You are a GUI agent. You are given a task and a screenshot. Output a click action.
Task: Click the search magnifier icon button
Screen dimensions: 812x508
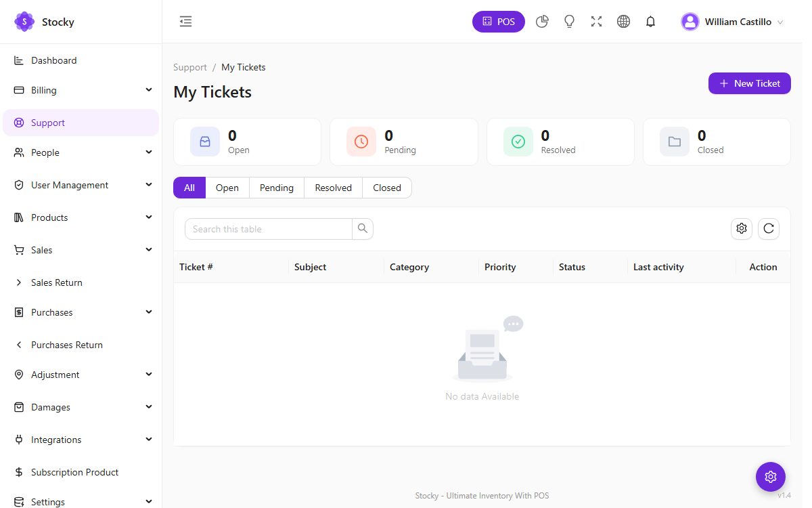363,229
